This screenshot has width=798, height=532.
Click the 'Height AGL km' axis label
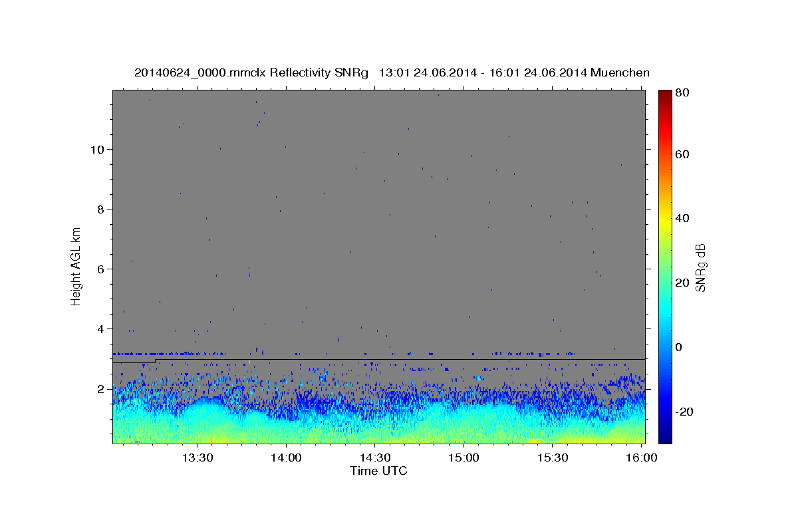[76, 266]
